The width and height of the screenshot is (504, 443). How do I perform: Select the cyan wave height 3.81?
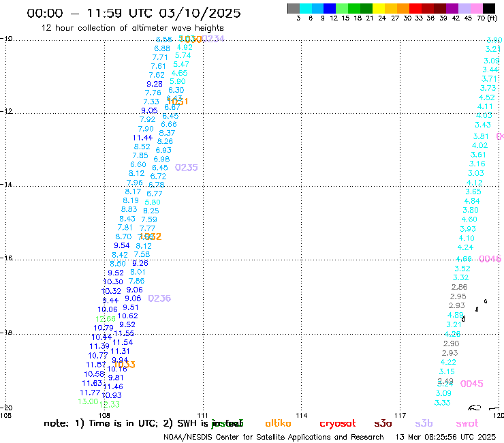point(481,137)
